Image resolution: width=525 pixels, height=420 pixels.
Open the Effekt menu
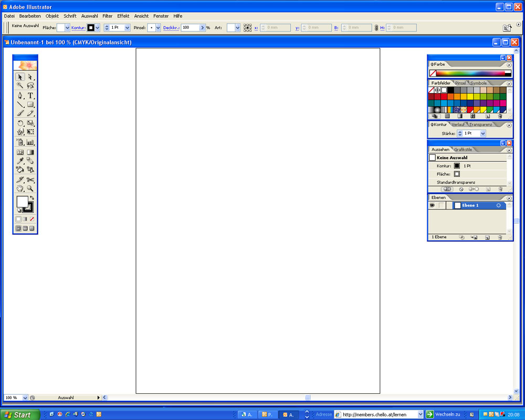click(123, 16)
